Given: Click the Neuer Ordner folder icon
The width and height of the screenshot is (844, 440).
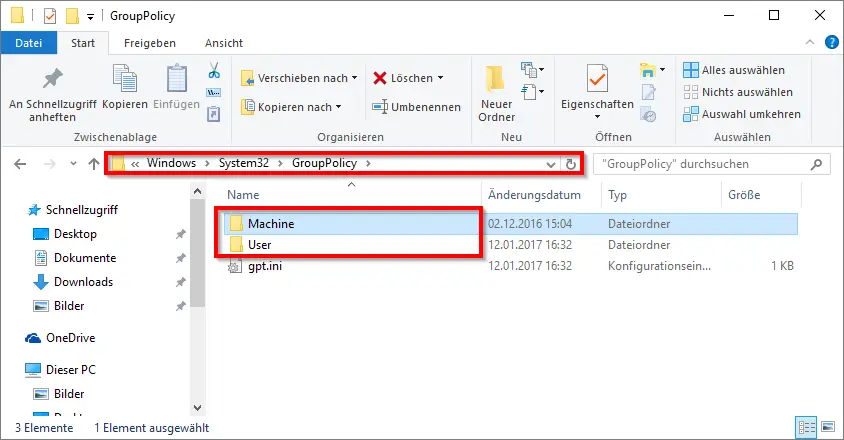Looking at the screenshot, I should 494,79.
